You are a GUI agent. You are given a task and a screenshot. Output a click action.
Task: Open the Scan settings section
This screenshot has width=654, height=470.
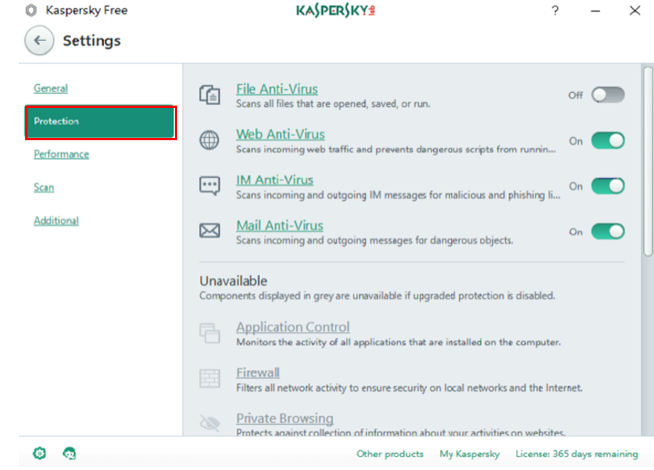pos(44,188)
